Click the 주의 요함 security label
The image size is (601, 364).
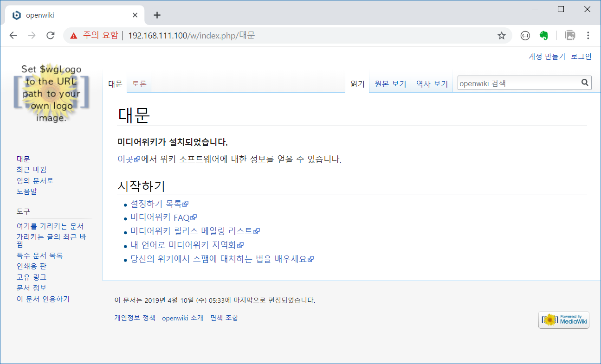(101, 36)
